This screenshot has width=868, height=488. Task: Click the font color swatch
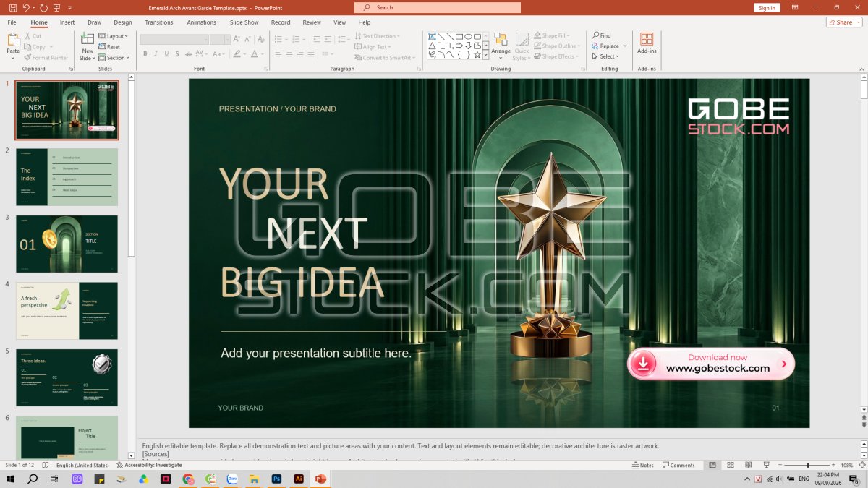[x=255, y=53]
